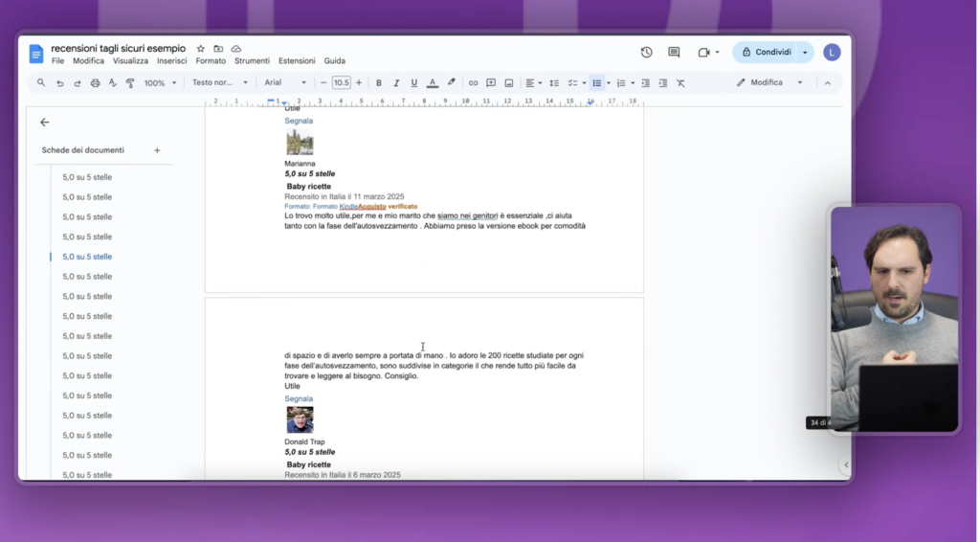Click the Condividi share button

[767, 53]
